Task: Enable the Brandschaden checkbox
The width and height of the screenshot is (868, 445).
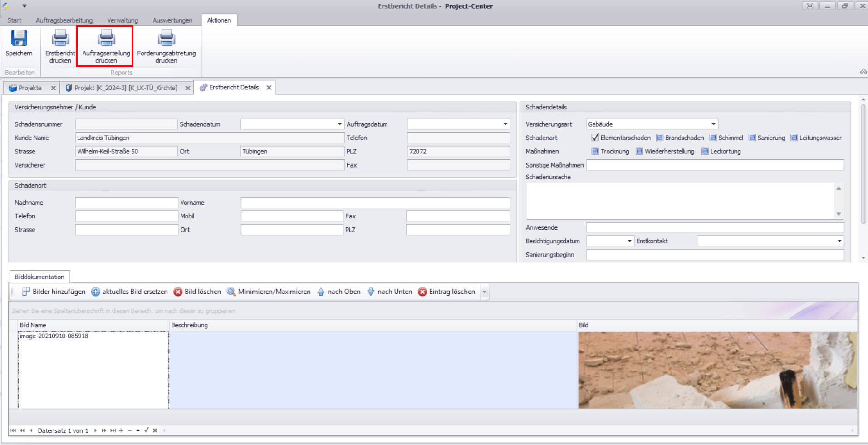Action: (x=660, y=138)
